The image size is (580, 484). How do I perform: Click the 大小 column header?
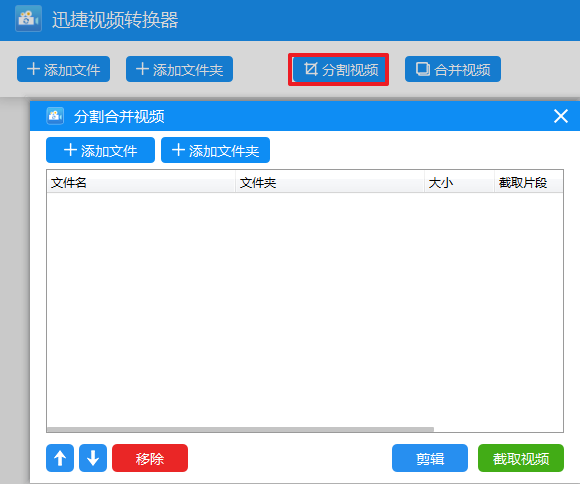(x=459, y=182)
